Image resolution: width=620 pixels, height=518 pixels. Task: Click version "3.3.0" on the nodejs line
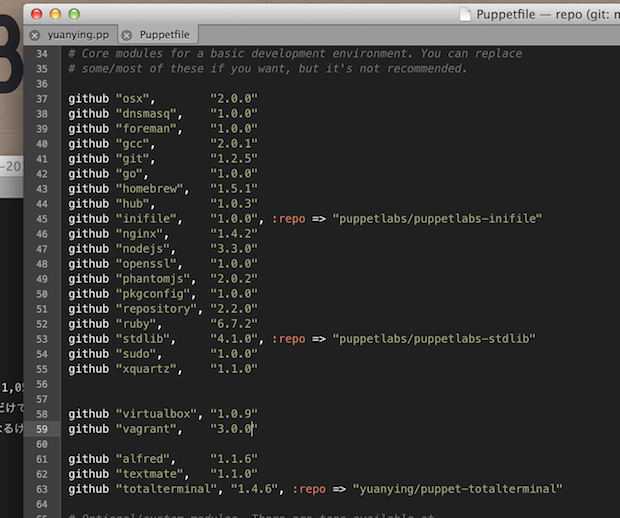pyautogui.click(x=234, y=249)
